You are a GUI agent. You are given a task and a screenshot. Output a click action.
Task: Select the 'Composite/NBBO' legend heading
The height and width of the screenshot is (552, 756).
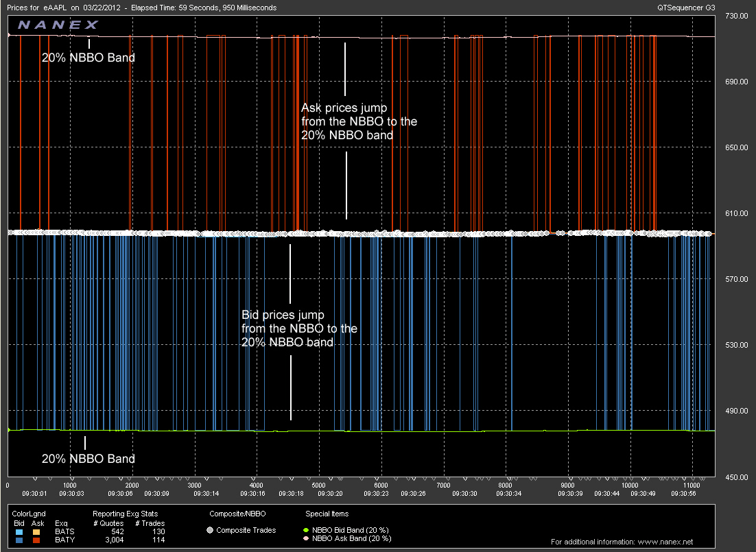(237, 514)
